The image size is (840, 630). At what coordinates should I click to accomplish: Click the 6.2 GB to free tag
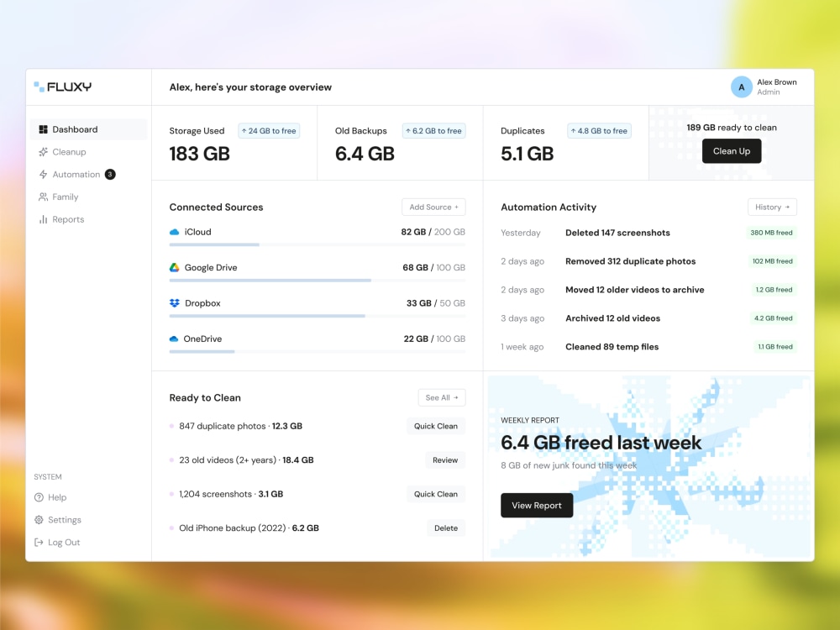tap(433, 131)
